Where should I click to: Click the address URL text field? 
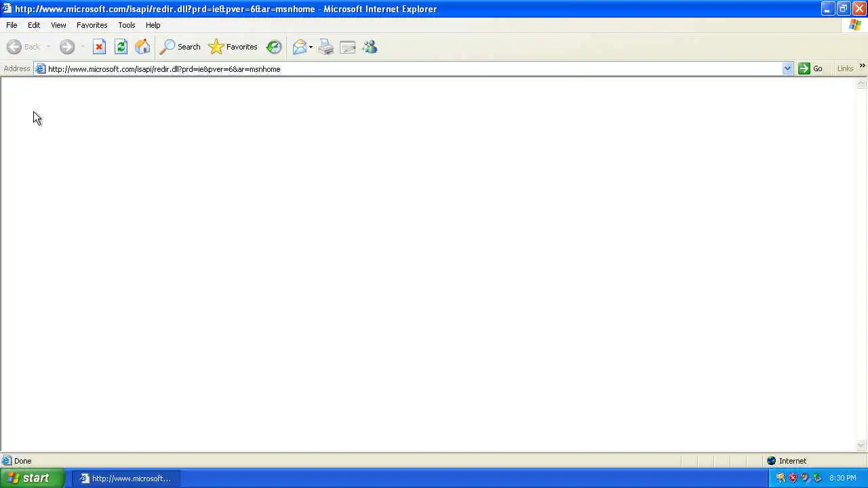[414, 68]
